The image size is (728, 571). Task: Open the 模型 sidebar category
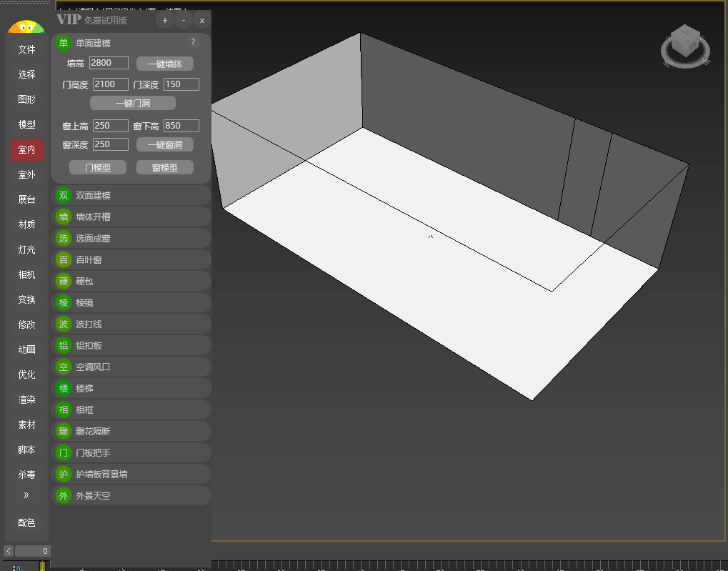pyautogui.click(x=26, y=124)
